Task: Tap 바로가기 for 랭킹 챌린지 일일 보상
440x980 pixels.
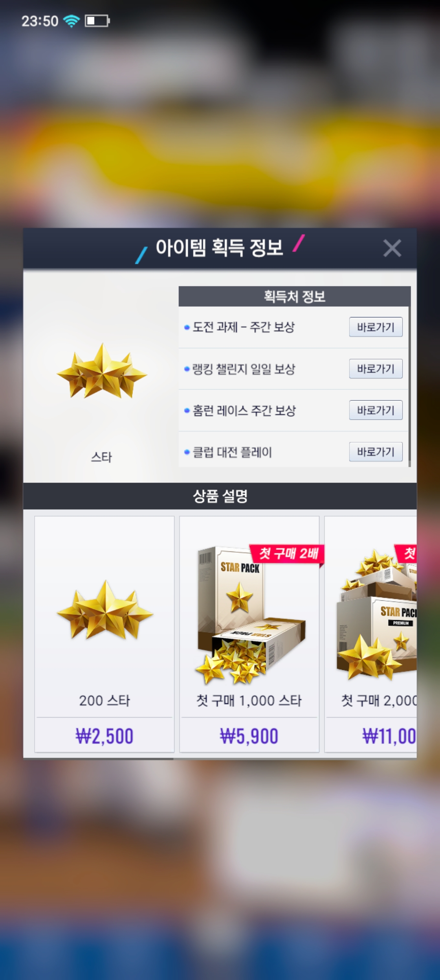Action: click(376, 368)
